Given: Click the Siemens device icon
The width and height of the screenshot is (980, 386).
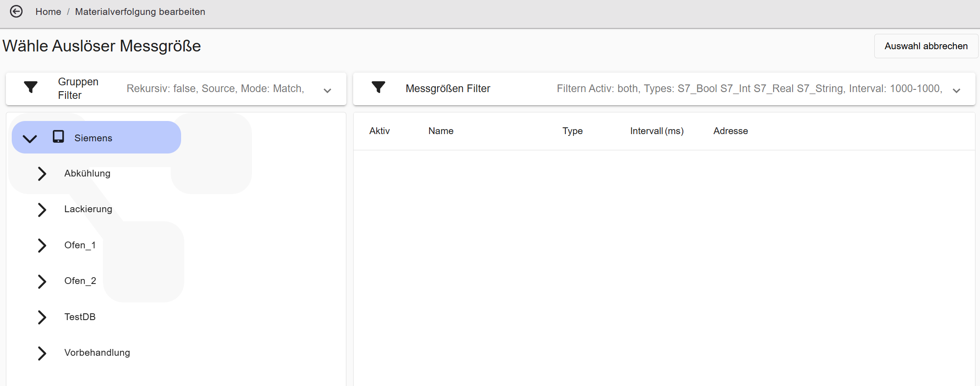Looking at the screenshot, I should click(x=58, y=137).
